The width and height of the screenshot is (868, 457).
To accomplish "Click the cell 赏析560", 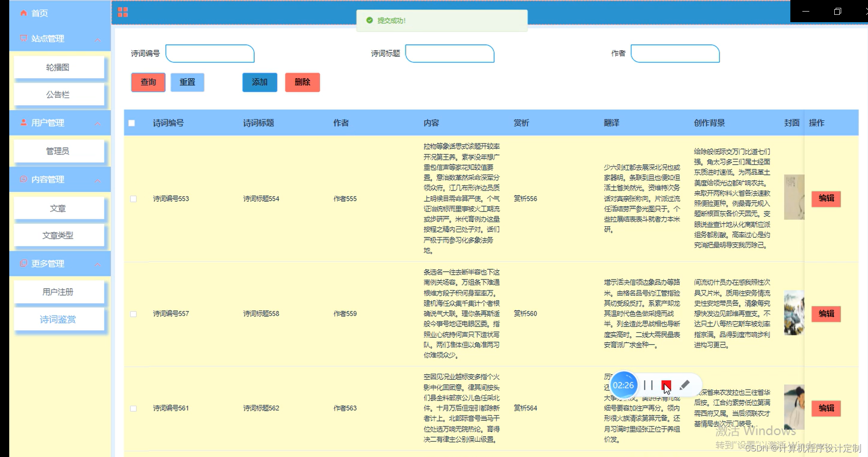I will coord(526,314).
